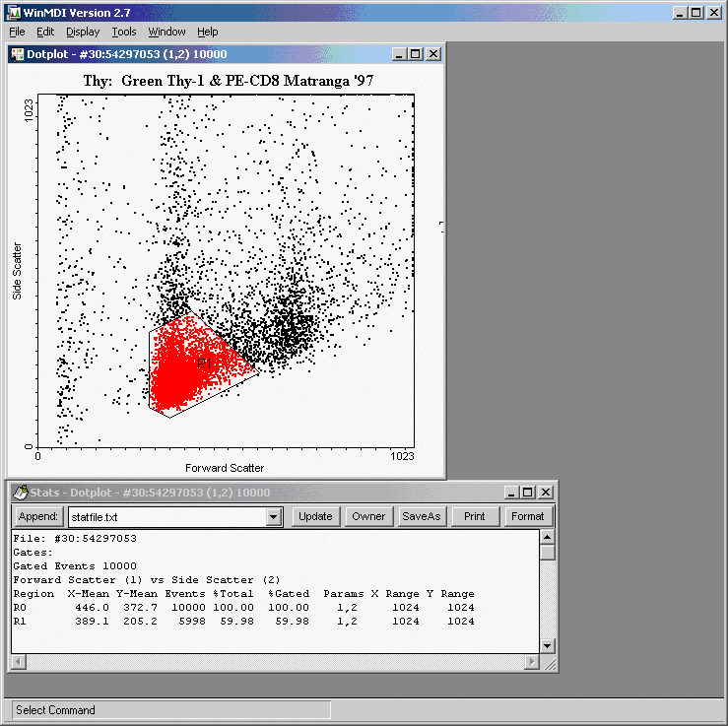This screenshot has height=726, width=728.
Task: Click the Owner button
Action: click(368, 517)
